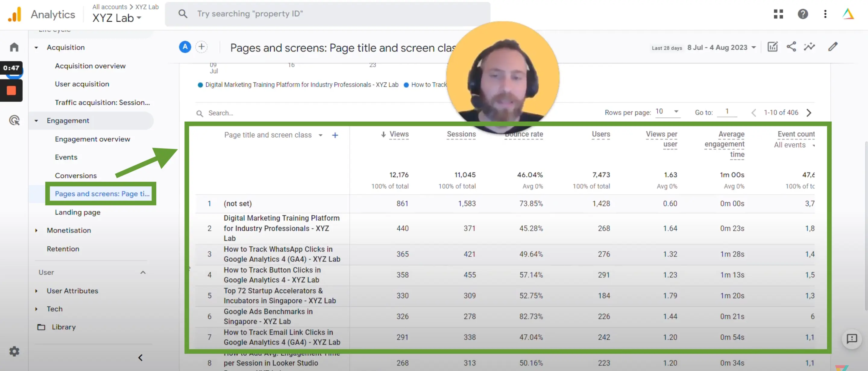Viewport: 868px width, 371px height.
Task: Click the All accounts breadcrumb link
Action: 110,7
